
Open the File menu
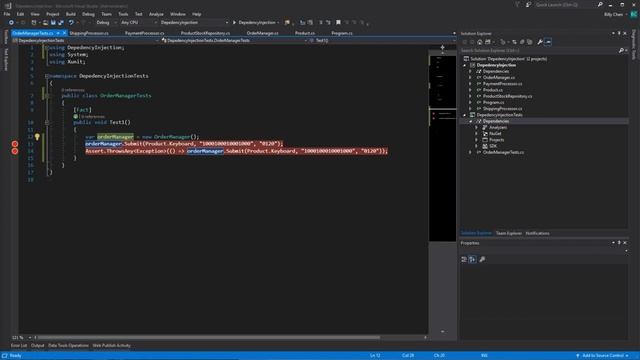click(x=7, y=14)
